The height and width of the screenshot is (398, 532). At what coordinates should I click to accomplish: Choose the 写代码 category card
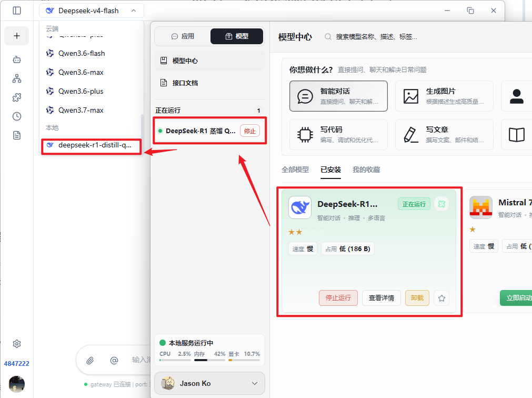pyautogui.click(x=338, y=134)
